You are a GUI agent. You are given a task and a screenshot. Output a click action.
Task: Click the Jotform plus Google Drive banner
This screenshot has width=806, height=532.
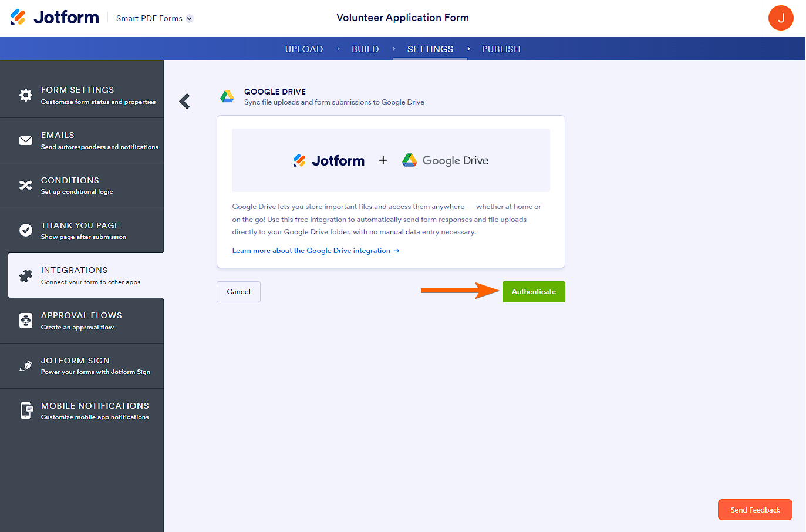pyautogui.click(x=391, y=160)
